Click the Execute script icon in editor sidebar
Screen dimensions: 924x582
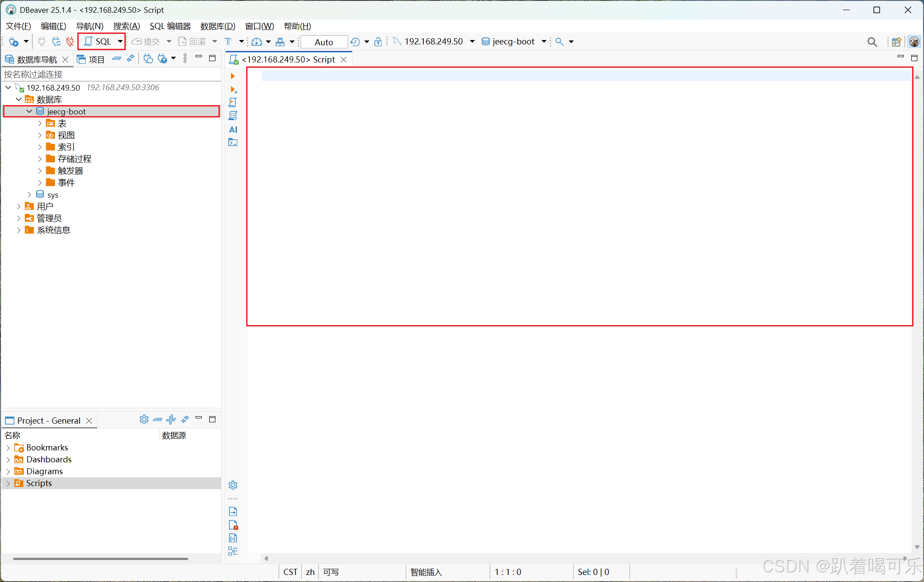coord(233,102)
